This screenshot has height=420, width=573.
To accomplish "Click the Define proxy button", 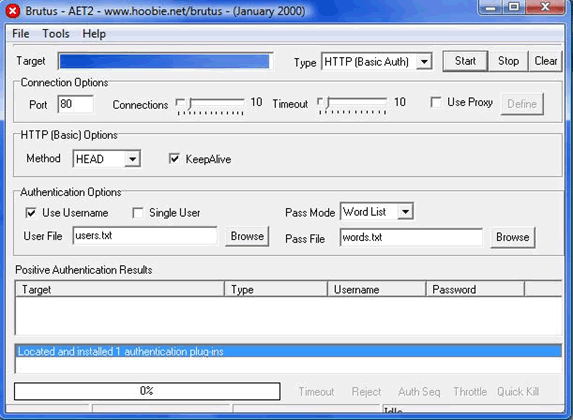I will (x=522, y=104).
